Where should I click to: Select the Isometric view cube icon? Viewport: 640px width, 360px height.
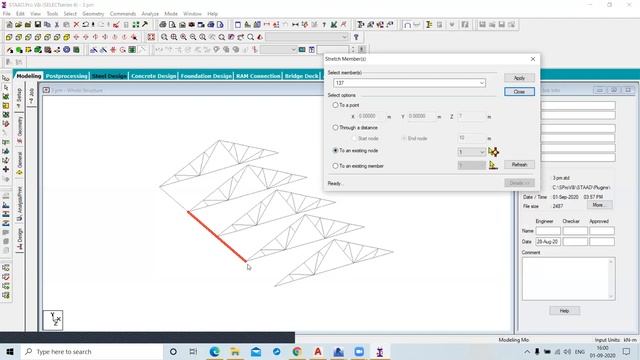67,37
